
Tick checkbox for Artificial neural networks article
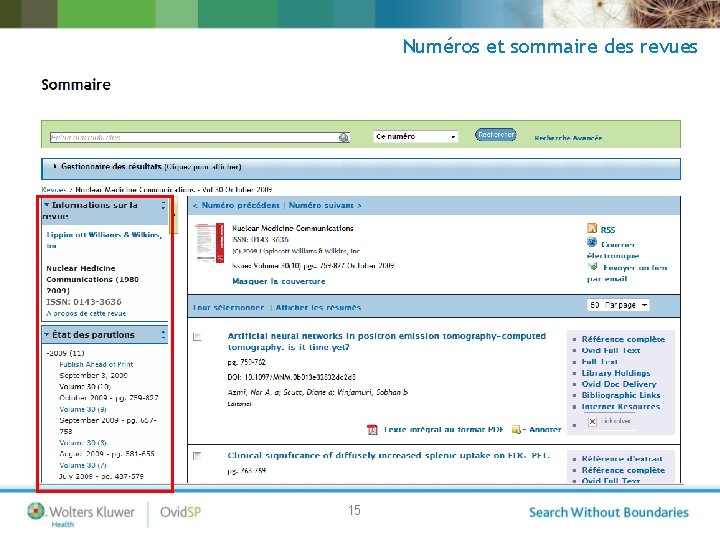pyautogui.click(x=197, y=338)
